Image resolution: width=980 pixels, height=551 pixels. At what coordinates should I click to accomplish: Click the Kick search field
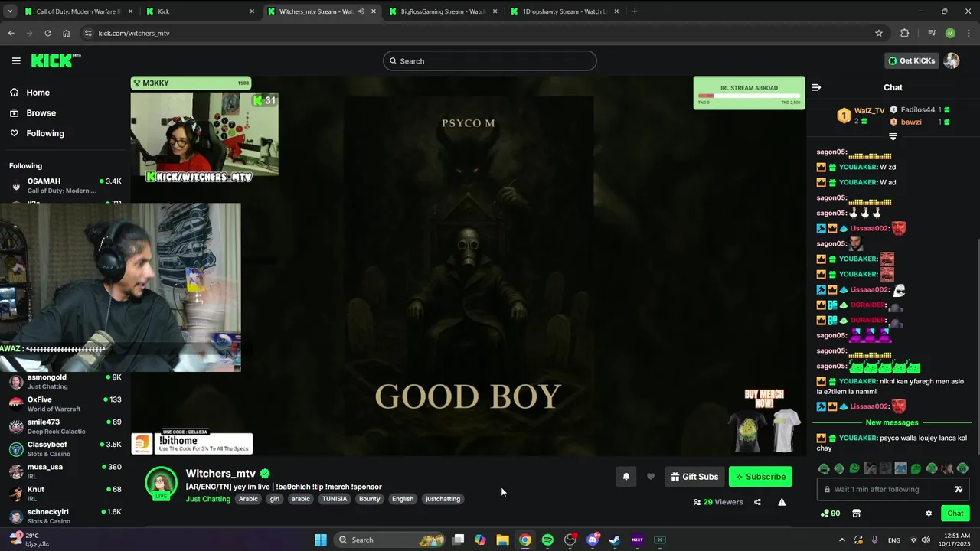(490, 61)
